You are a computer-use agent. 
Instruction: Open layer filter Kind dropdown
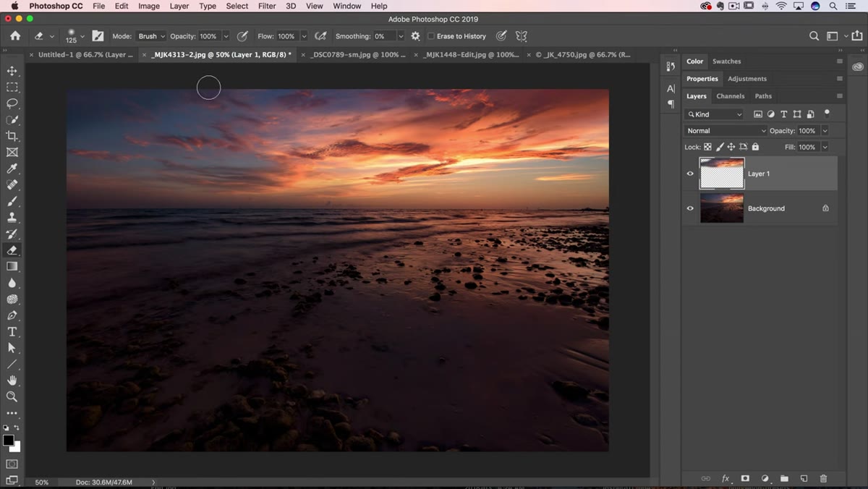[x=715, y=114]
